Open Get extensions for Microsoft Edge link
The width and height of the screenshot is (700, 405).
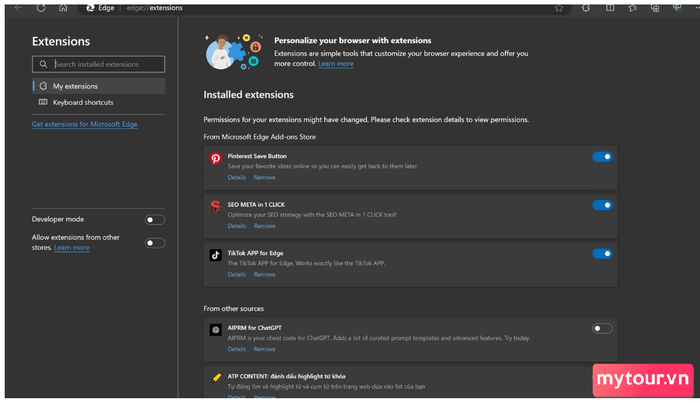[x=84, y=124]
